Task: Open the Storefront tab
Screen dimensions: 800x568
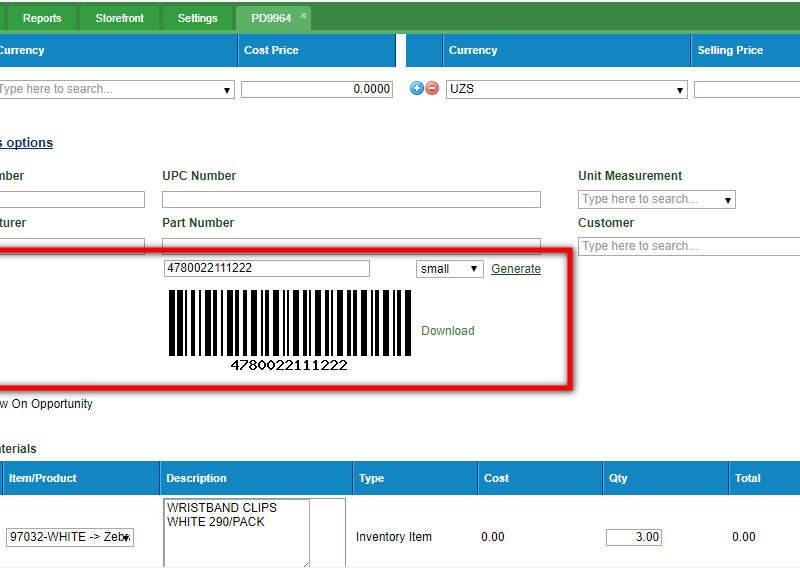Action: click(119, 18)
